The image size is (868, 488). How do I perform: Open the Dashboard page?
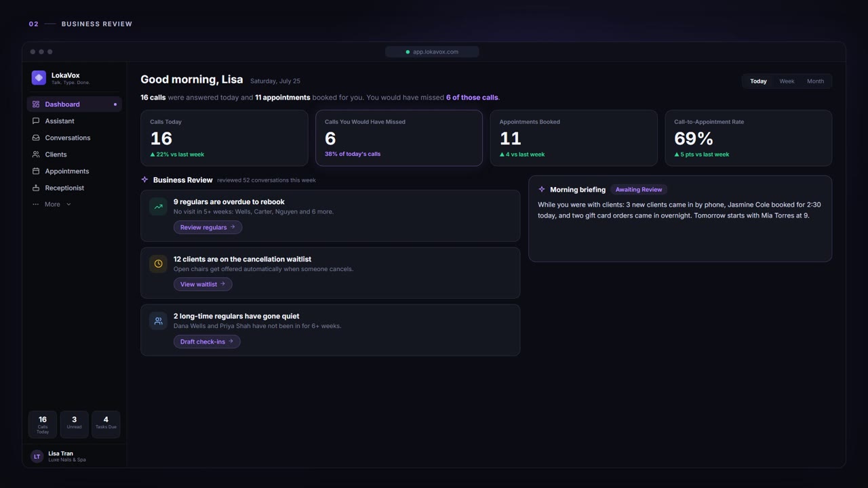pyautogui.click(x=74, y=104)
